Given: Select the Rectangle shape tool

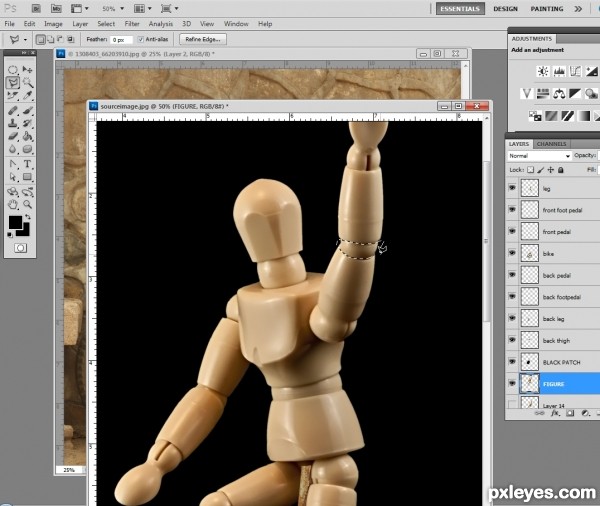Looking at the screenshot, I should tap(28, 177).
